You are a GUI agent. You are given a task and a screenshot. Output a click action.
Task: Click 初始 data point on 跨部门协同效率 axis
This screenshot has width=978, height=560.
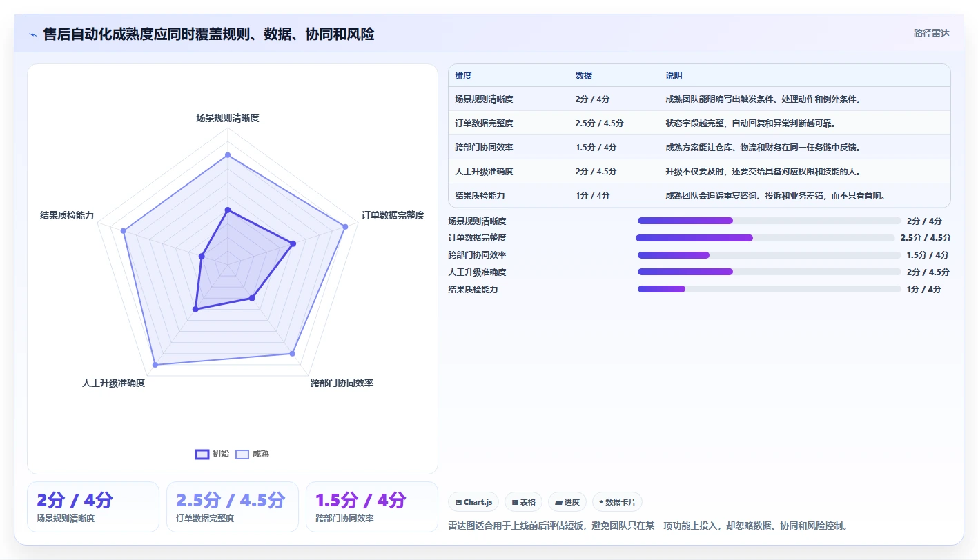click(x=252, y=298)
